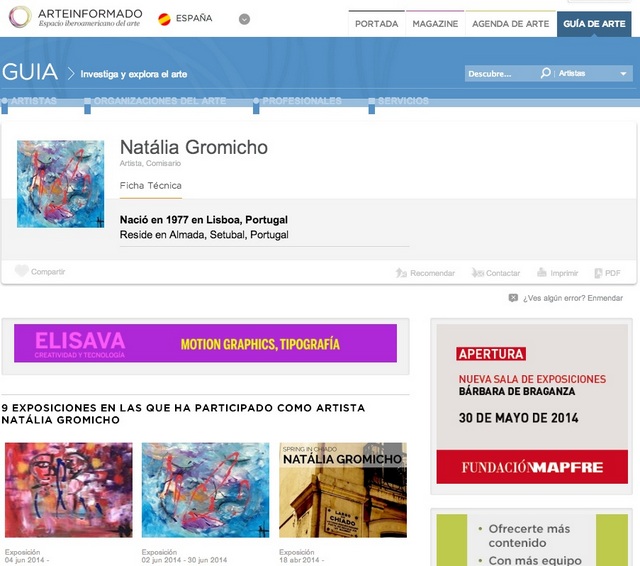
Task: Switch to the Magazine tab
Action: click(435, 24)
